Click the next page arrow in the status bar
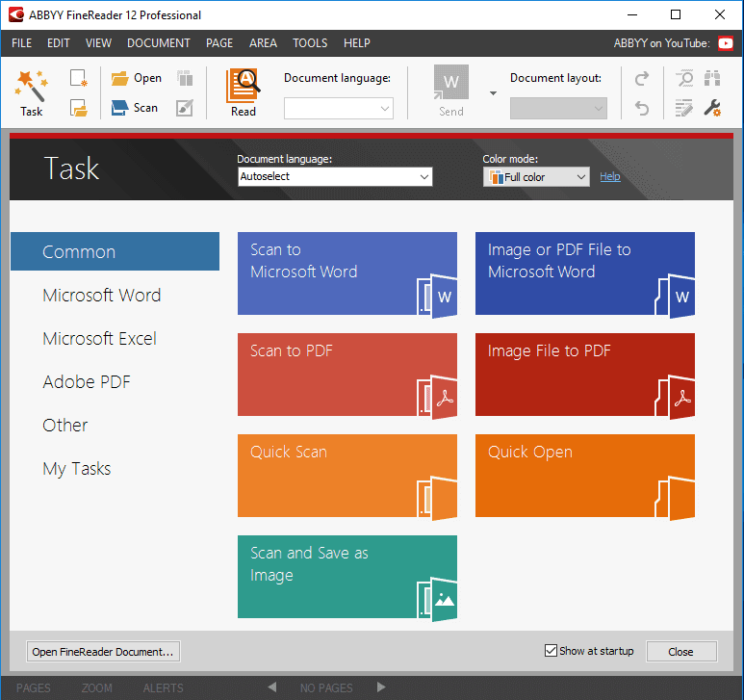The height and width of the screenshot is (700, 744). (x=381, y=687)
